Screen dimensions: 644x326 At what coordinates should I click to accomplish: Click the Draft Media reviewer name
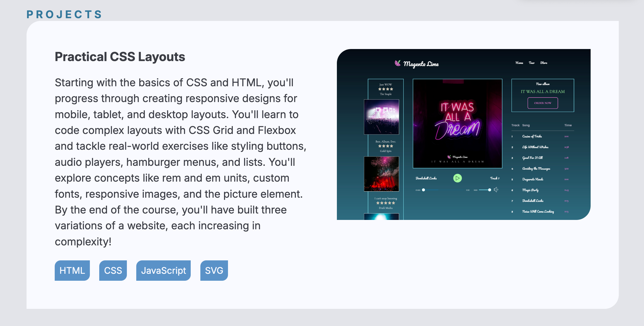(386, 208)
